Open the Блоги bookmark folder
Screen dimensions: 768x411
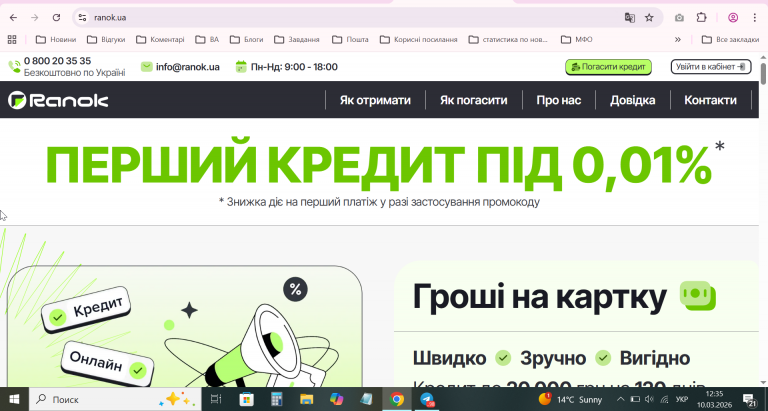(x=246, y=39)
